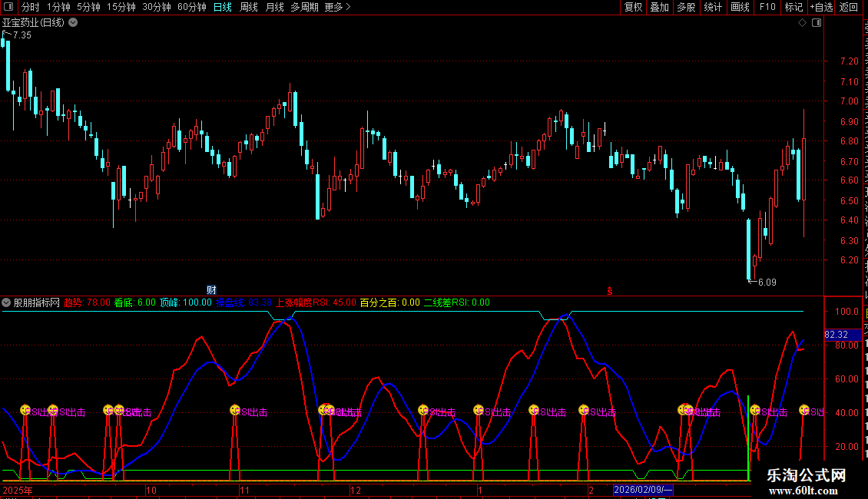Click the 标记 mark button

pos(793,7)
